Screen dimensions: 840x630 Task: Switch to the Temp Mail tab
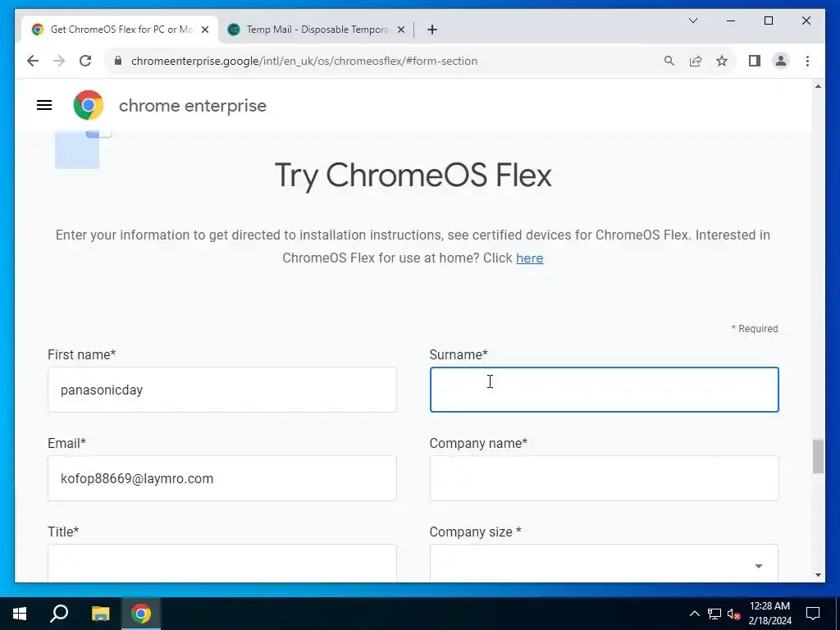316,30
